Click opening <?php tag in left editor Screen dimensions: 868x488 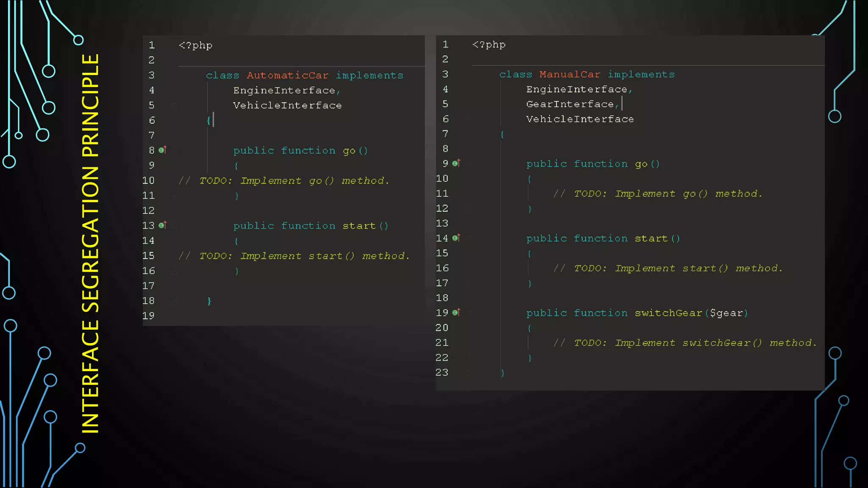coord(195,45)
